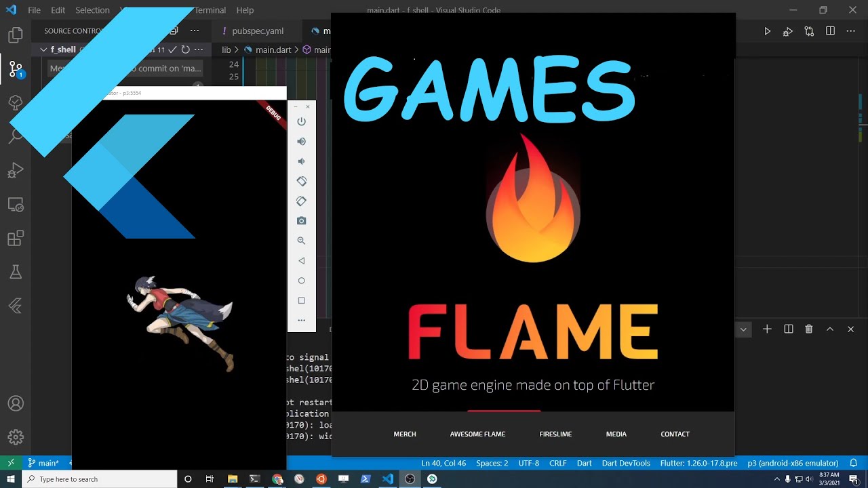Open Remote Explorer in the activity bar

pyautogui.click(x=16, y=204)
